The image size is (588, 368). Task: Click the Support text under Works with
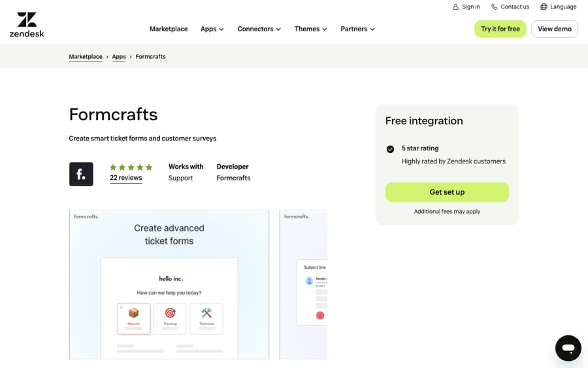click(x=180, y=178)
